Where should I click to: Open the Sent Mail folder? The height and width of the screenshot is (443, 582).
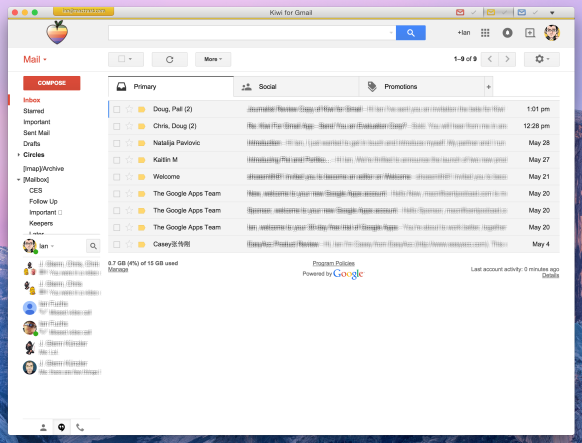pos(36,133)
